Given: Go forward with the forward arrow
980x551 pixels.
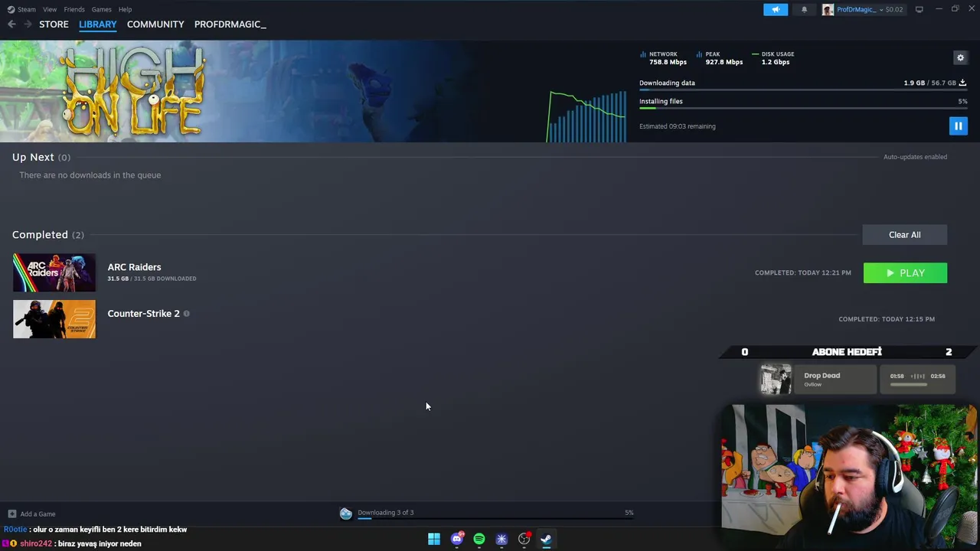Looking at the screenshot, I should tap(28, 24).
